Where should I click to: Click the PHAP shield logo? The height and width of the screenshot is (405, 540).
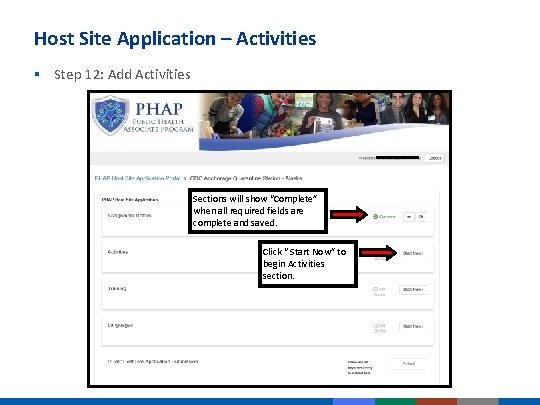tap(111, 115)
